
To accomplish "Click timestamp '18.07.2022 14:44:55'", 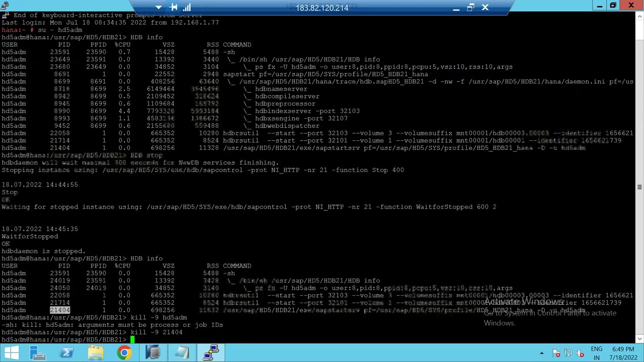I will (40, 185).
